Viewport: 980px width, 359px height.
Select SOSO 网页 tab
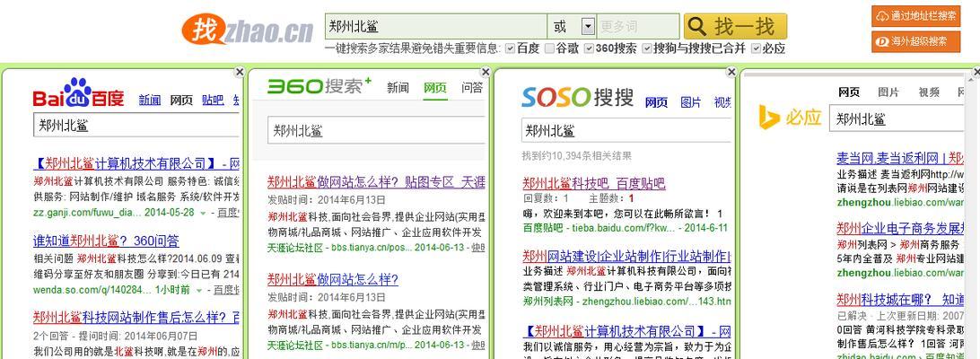(x=656, y=102)
